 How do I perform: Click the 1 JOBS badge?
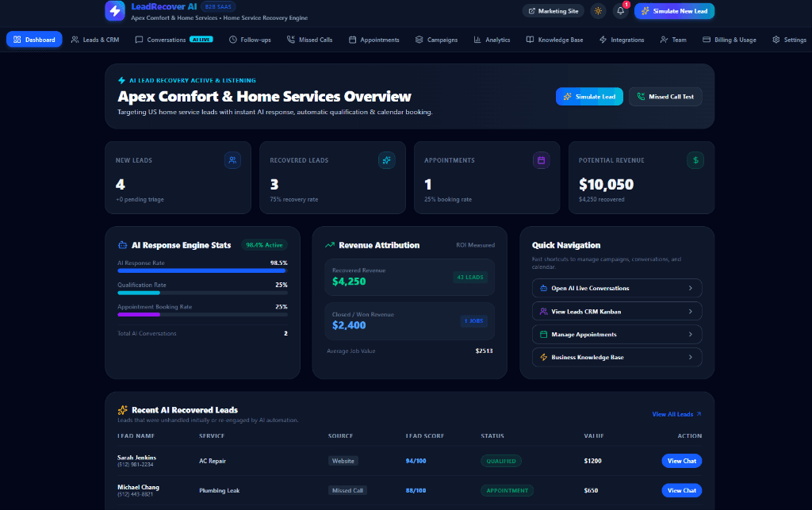[474, 321]
